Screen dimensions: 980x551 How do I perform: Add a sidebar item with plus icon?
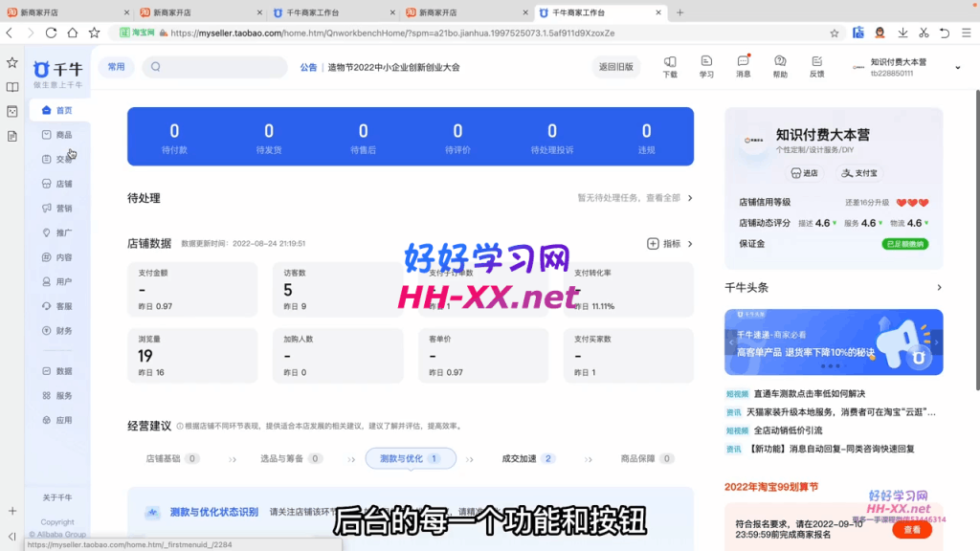[x=12, y=511]
